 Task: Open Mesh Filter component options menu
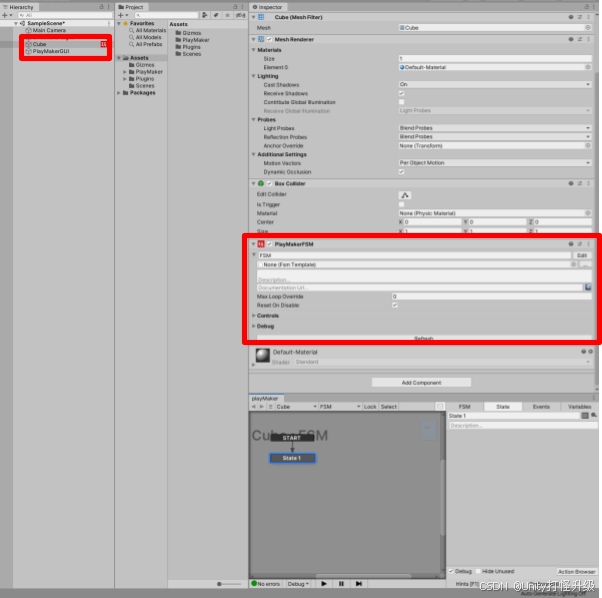click(588, 17)
